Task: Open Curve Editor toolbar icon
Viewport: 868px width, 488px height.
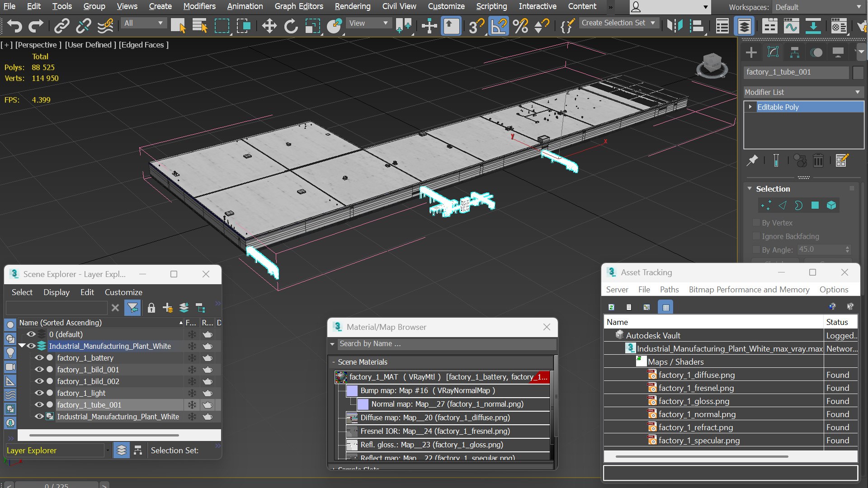Action: 791,26
